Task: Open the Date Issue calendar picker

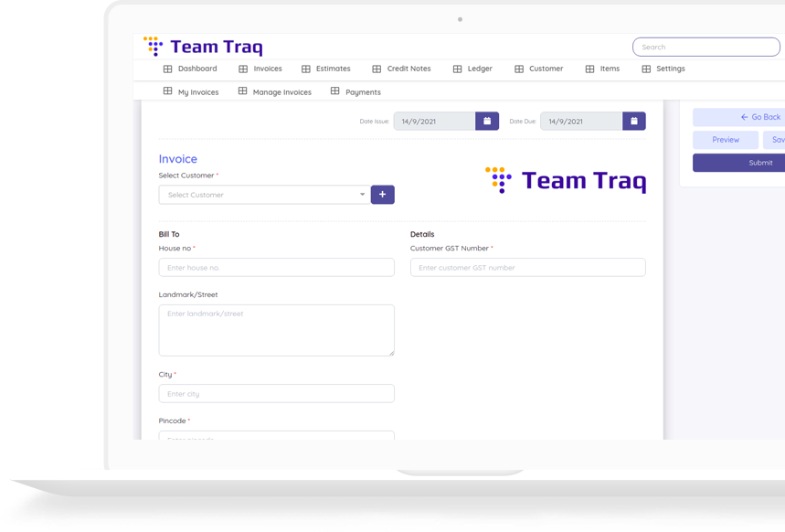Action: [486, 121]
